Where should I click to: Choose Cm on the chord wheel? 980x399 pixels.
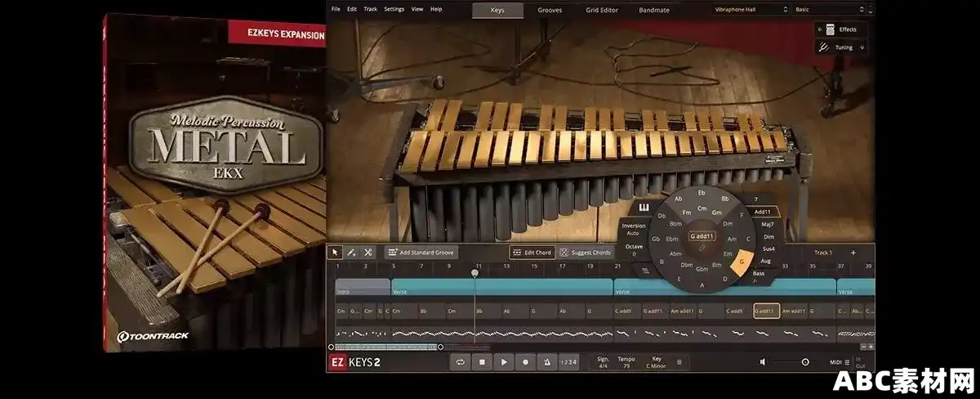coord(702,208)
